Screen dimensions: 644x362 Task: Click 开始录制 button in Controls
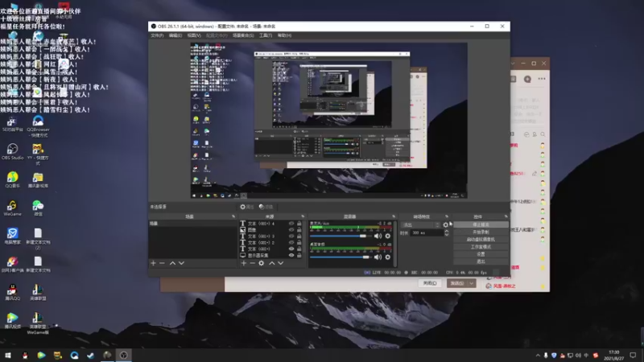pos(481,232)
